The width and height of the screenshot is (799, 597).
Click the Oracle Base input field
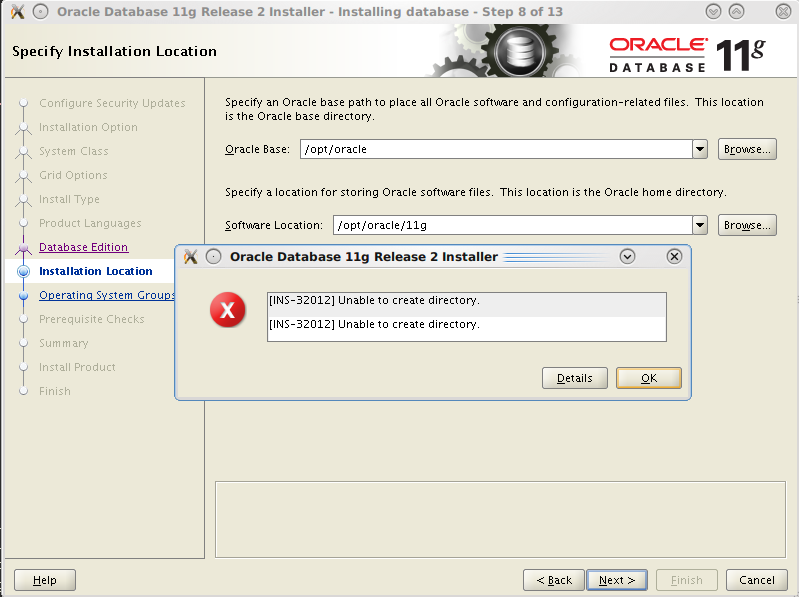[x=496, y=149]
